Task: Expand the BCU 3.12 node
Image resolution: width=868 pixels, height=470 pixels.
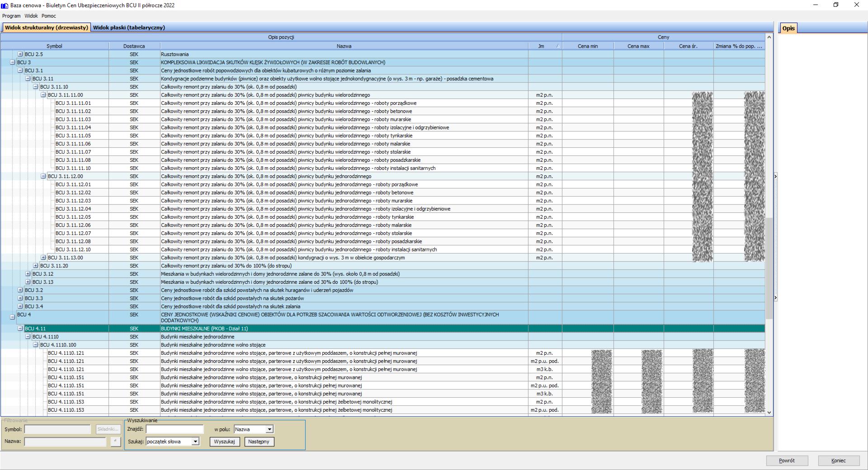Action: [x=28, y=274]
